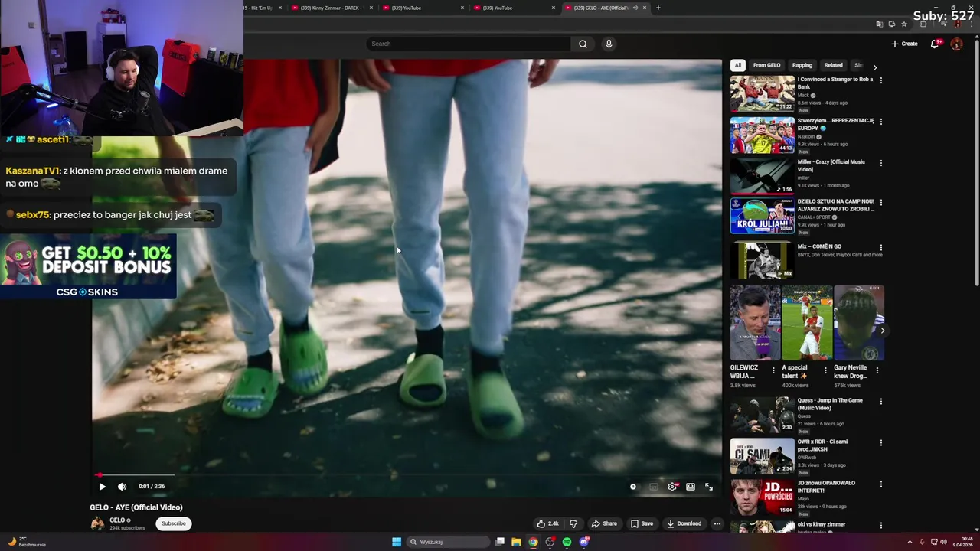Open a new browser tab
The height and width of the screenshot is (551, 980).
658,8
